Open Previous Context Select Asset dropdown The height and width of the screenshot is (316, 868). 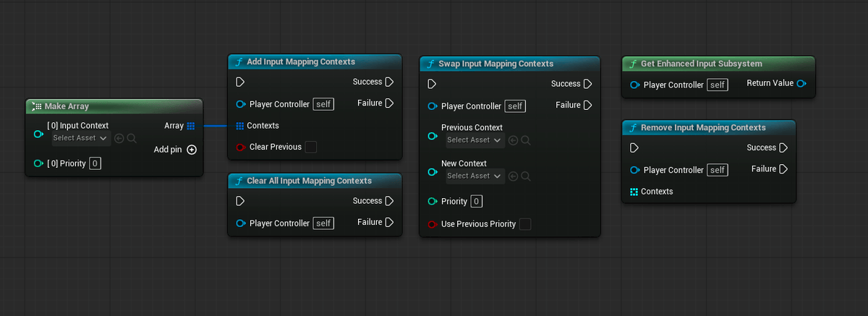click(475, 140)
